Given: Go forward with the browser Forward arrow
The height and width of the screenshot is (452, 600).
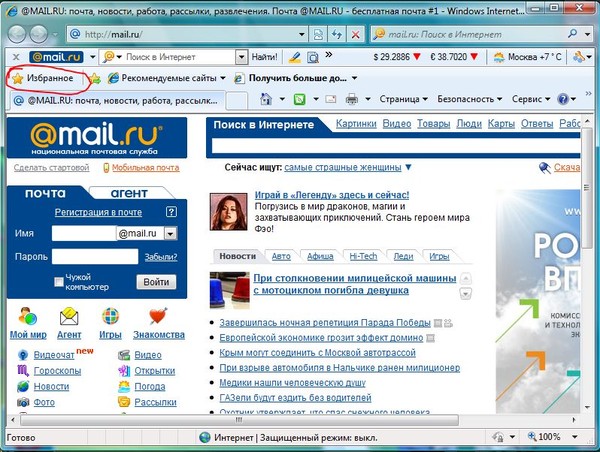Looking at the screenshot, I should pyautogui.click(x=39, y=34).
